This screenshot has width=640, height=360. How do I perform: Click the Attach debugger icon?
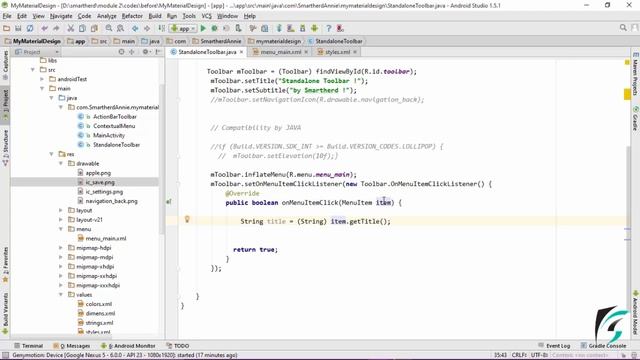[238, 28]
